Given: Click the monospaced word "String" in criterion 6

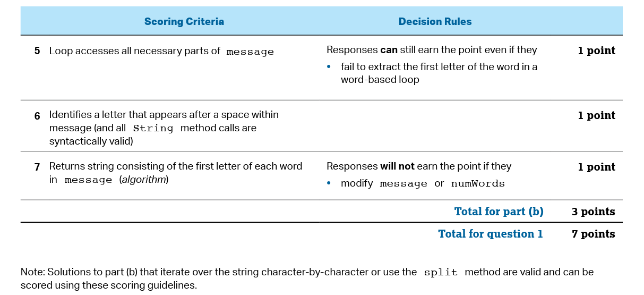Looking at the screenshot, I should (x=153, y=129).
